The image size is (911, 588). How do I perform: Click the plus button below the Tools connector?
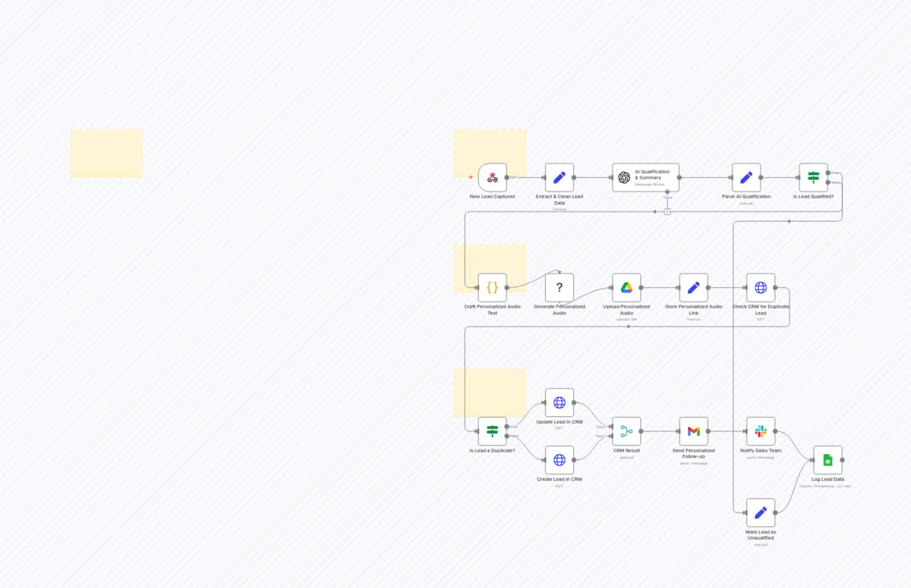[667, 211]
